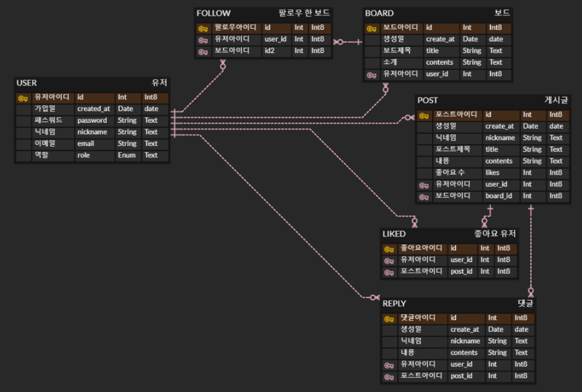Select create_at column in BOARD table
582x392 pixels.
(x=440, y=39)
